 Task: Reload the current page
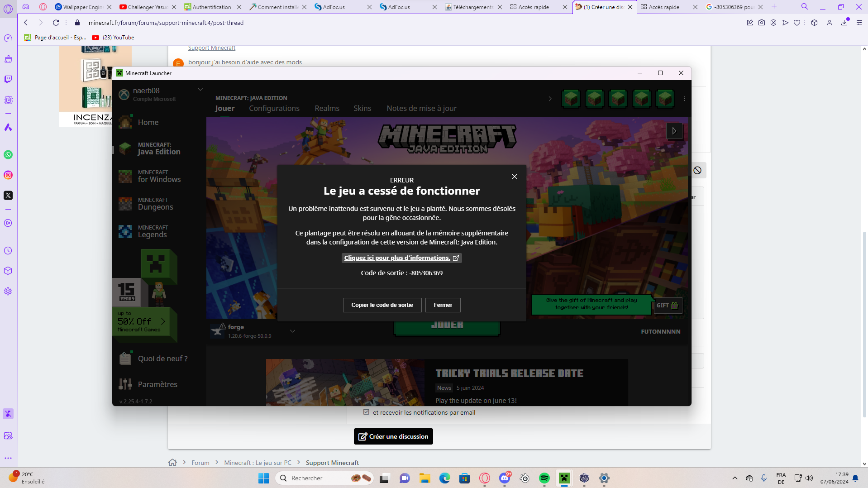click(56, 23)
